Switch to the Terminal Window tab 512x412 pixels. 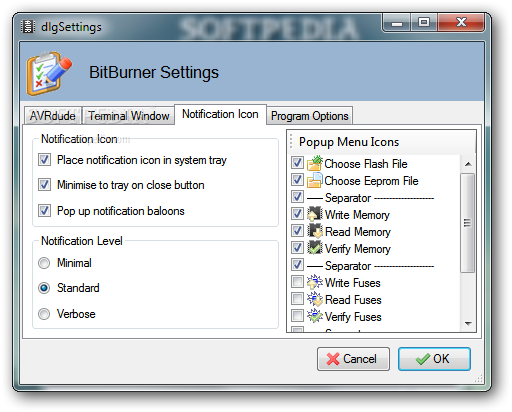(x=129, y=116)
